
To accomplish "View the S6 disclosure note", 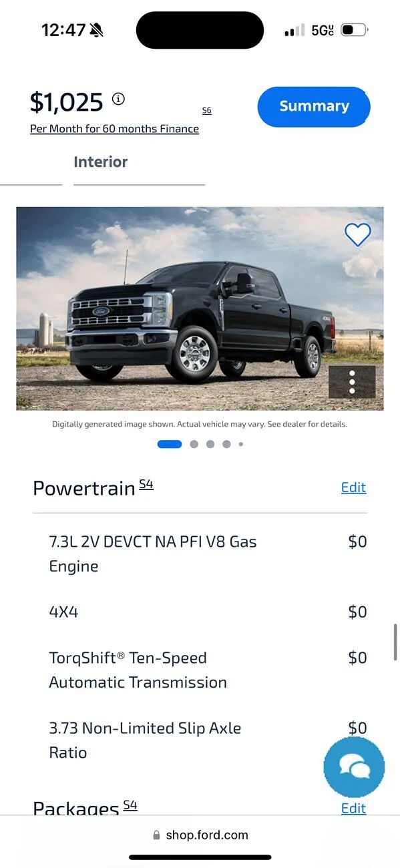I will point(206,110).
